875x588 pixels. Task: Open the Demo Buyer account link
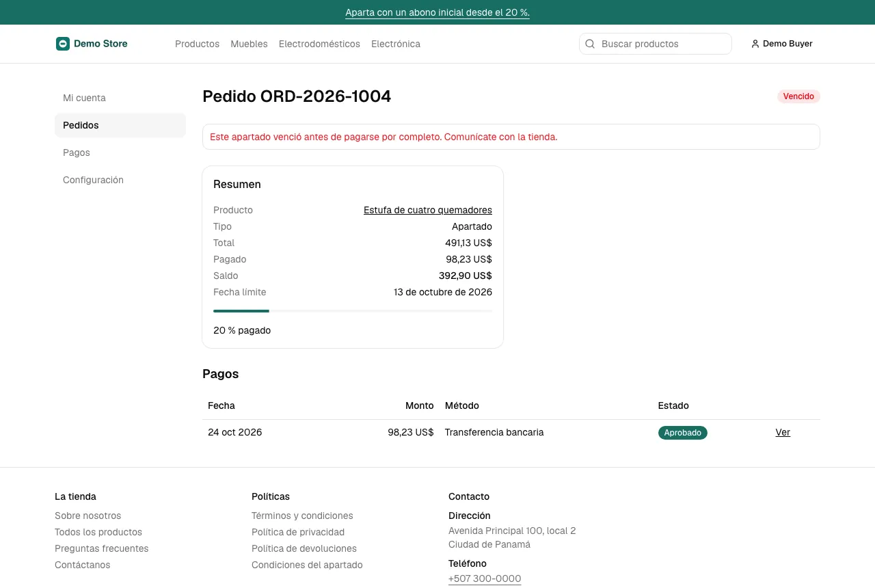pos(782,44)
